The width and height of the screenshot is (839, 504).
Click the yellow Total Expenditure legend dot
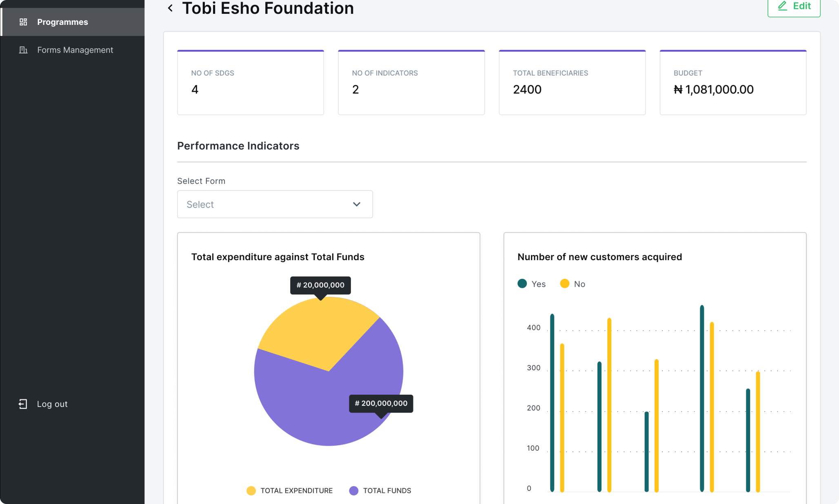tap(251, 491)
